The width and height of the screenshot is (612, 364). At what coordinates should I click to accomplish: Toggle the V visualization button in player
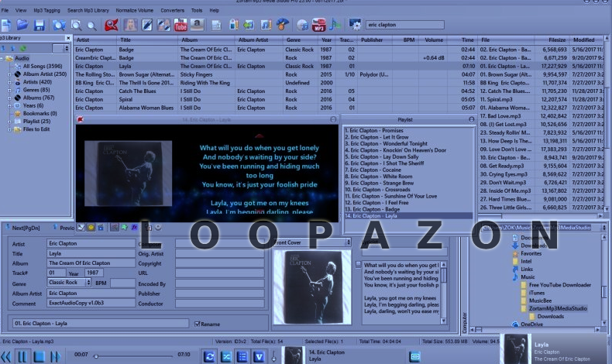(259, 356)
